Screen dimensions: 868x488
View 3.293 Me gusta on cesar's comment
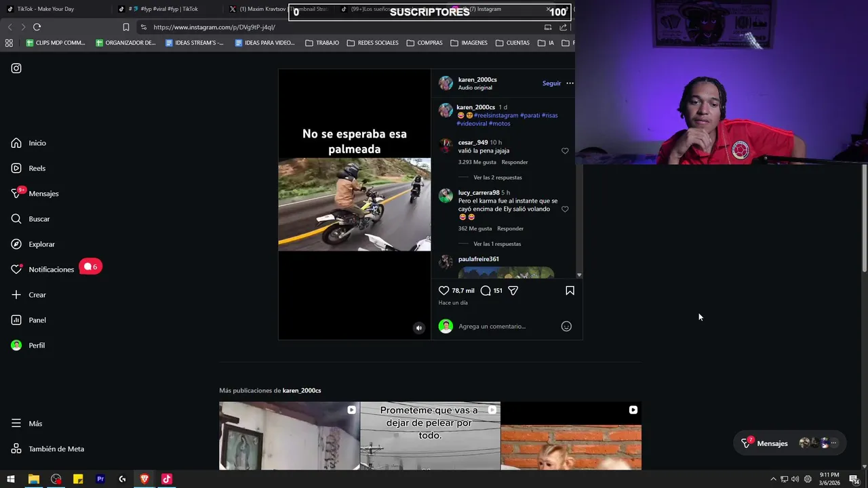point(477,162)
